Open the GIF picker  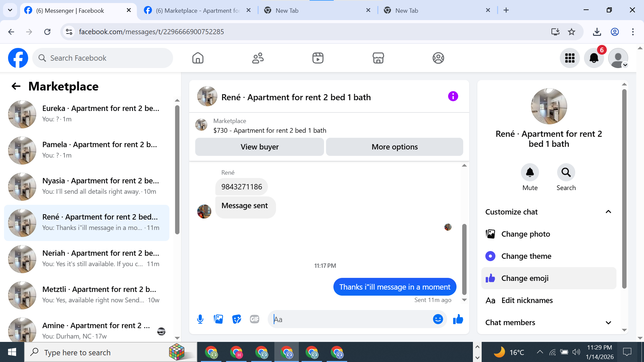click(255, 319)
